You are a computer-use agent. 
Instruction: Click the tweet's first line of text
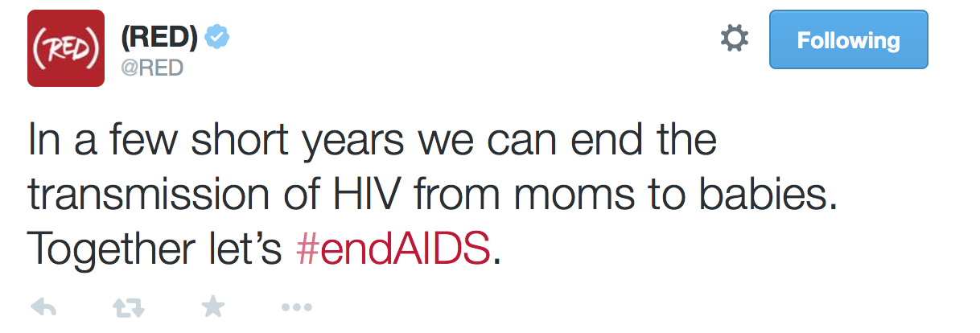point(373,141)
